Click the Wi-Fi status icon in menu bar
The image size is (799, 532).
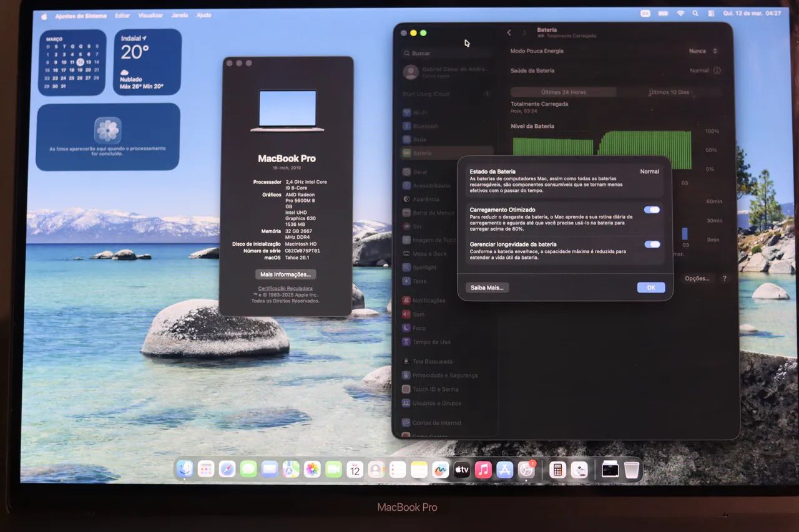(680, 13)
